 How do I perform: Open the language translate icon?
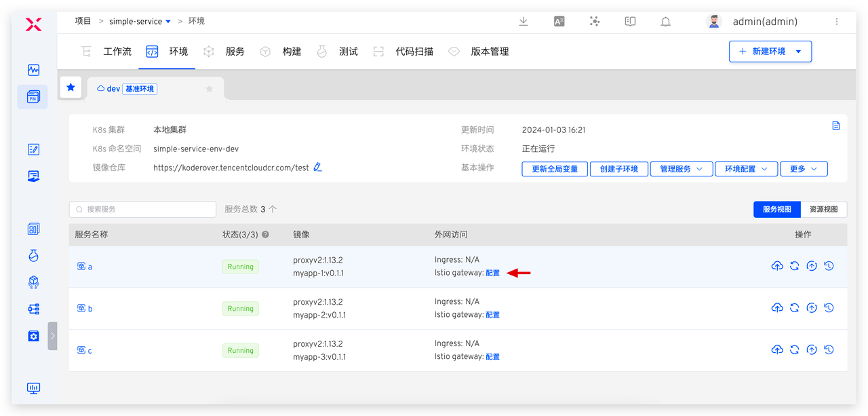pyautogui.click(x=559, y=22)
